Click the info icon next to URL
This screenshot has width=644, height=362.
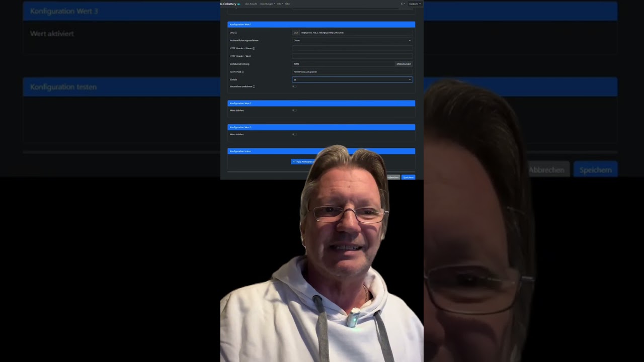236,33
